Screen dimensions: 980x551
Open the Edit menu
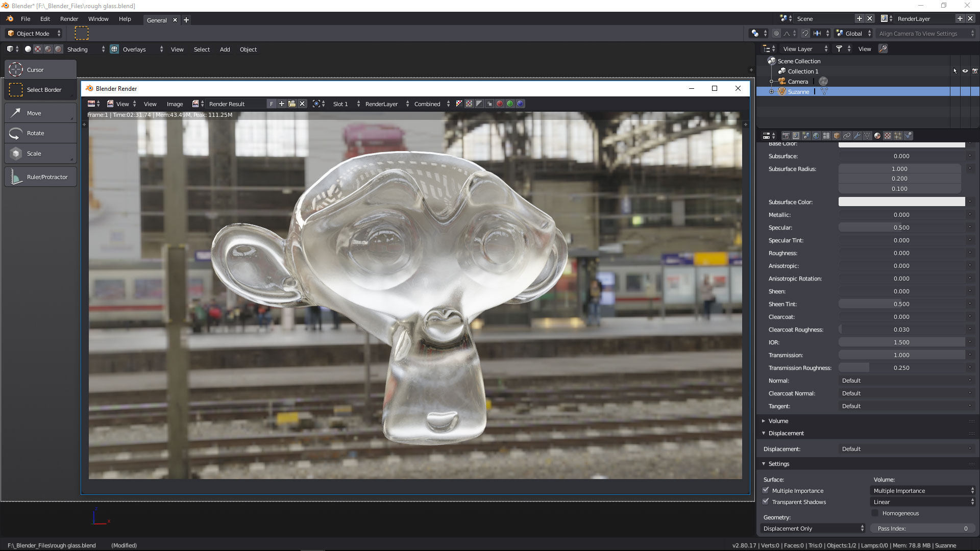45,19
